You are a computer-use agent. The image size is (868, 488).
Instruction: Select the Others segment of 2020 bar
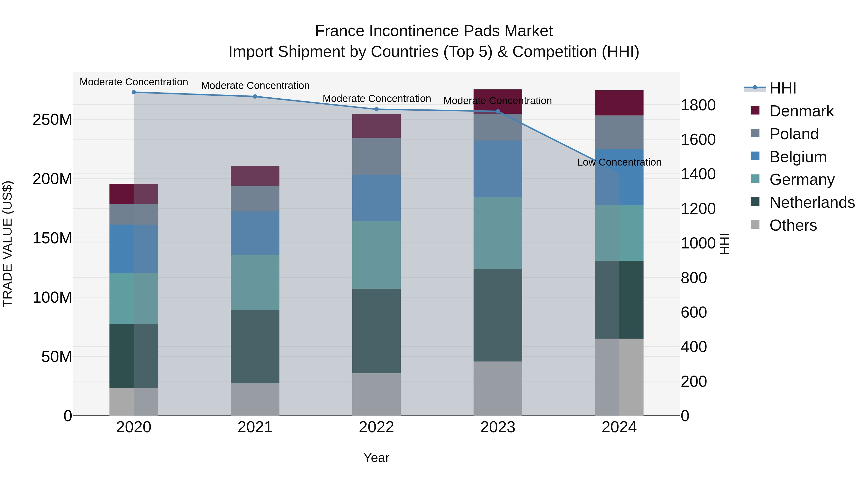134,402
